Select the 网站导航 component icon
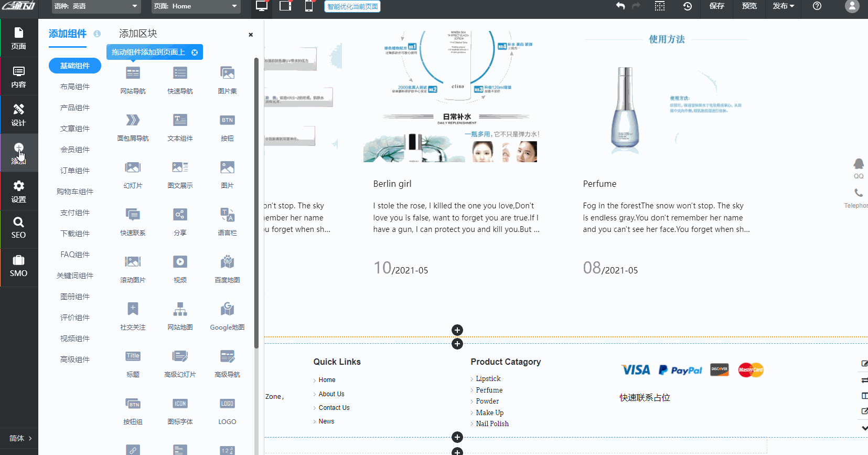Screen dimensions: 868x455 (133, 73)
